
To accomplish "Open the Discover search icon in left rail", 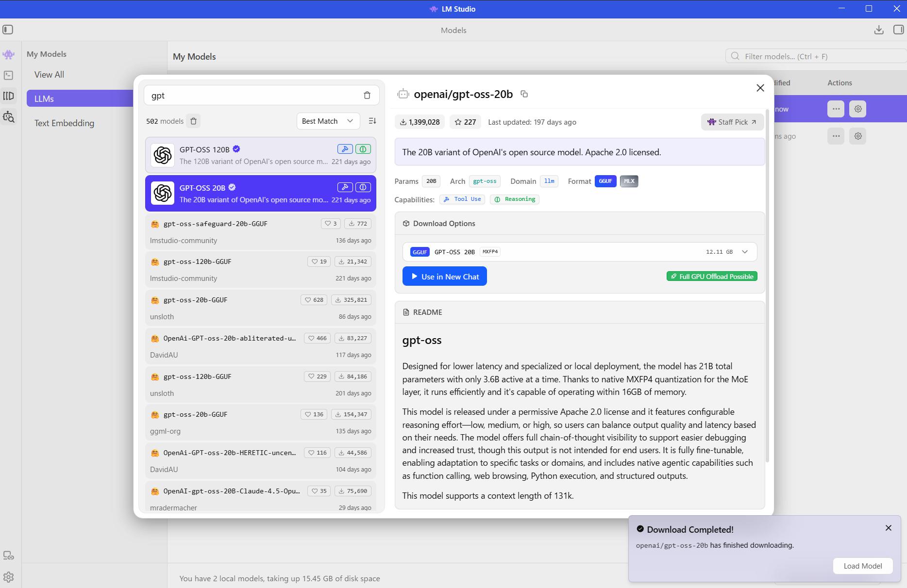I will click(x=8, y=117).
